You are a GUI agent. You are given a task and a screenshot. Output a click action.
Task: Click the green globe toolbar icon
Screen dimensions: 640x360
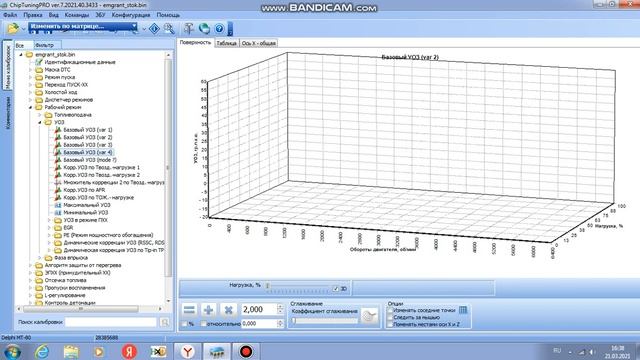[204, 29]
